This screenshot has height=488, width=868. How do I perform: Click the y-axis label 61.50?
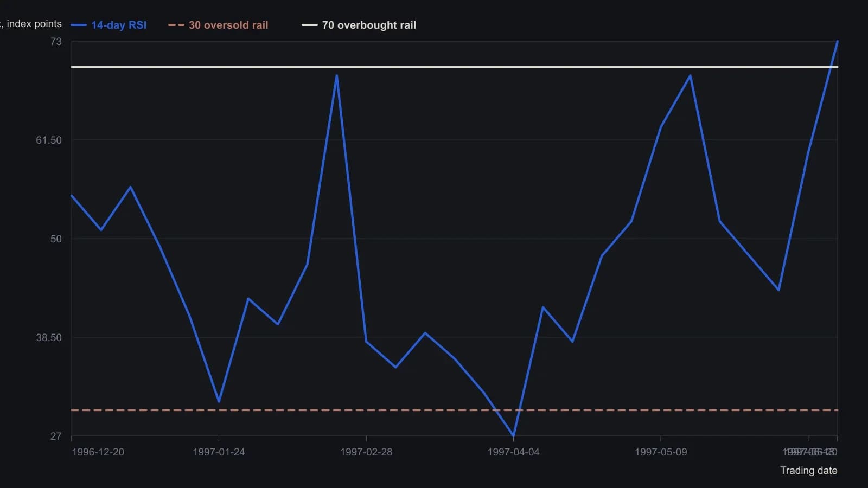coord(49,140)
